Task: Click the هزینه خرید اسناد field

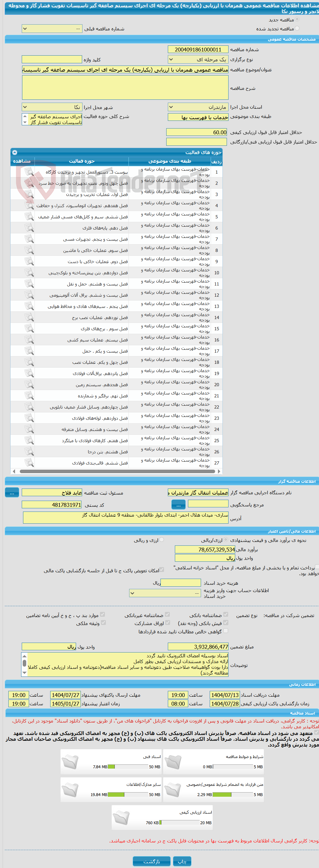Action: tap(181, 583)
